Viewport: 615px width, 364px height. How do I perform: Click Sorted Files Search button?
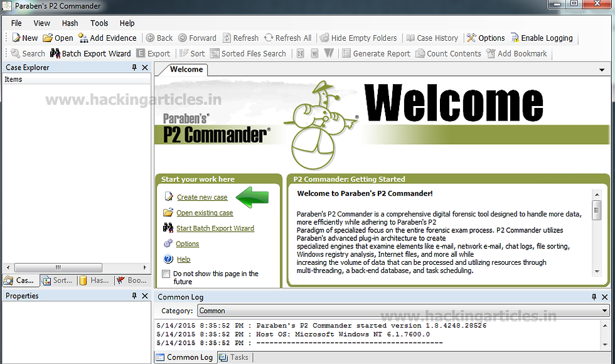click(248, 54)
